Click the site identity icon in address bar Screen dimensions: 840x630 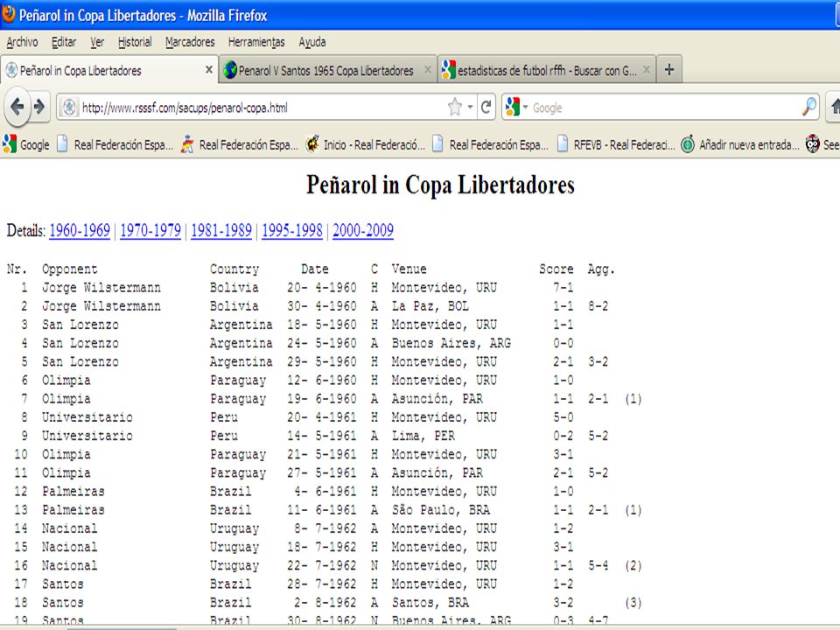coord(69,108)
